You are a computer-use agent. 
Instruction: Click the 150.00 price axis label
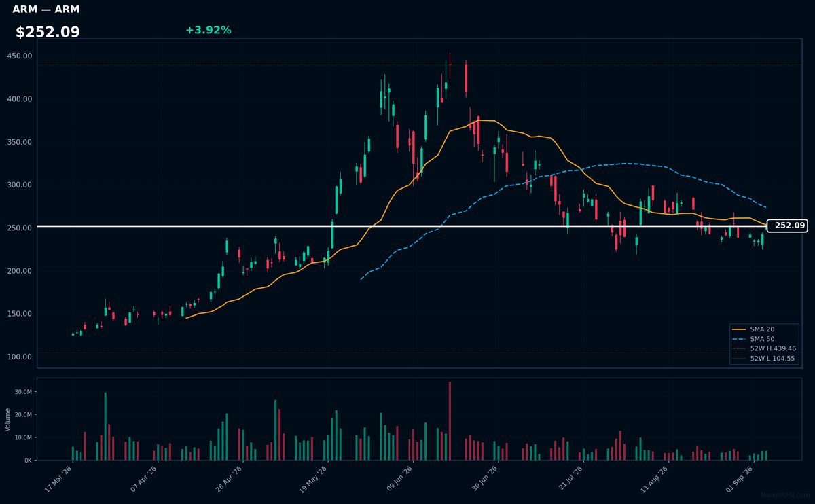[x=19, y=314]
